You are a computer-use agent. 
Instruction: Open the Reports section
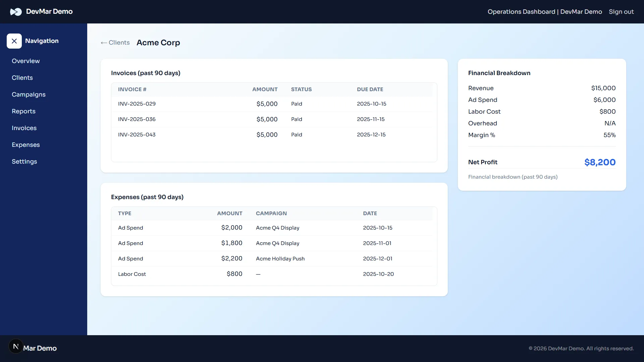click(x=23, y=111)
